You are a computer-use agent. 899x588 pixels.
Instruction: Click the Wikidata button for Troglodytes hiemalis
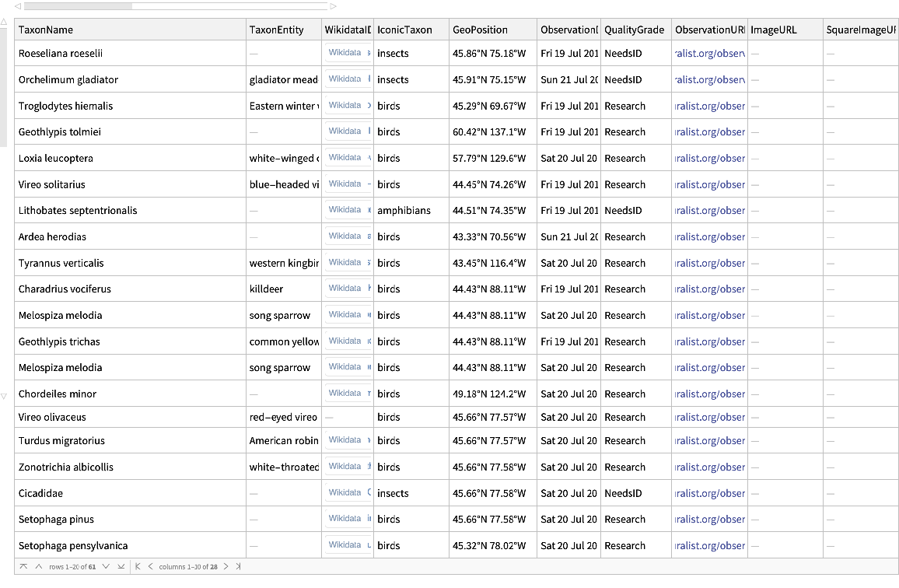346,106
